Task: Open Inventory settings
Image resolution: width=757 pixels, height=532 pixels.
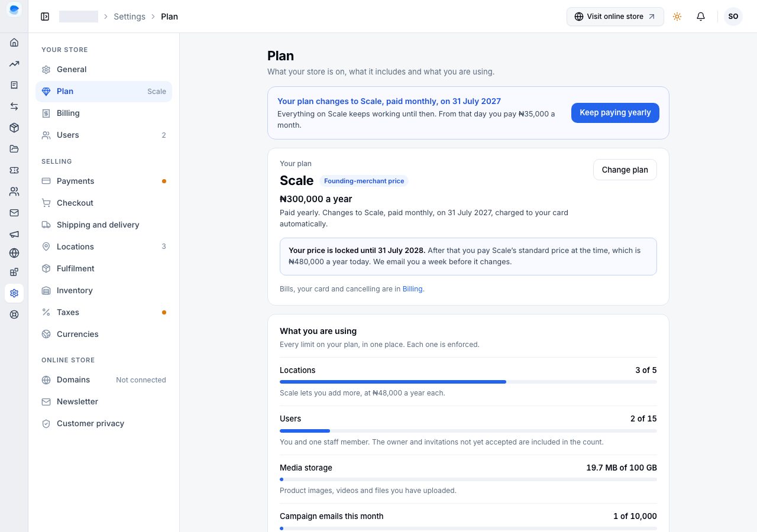Action: (104, 291)
